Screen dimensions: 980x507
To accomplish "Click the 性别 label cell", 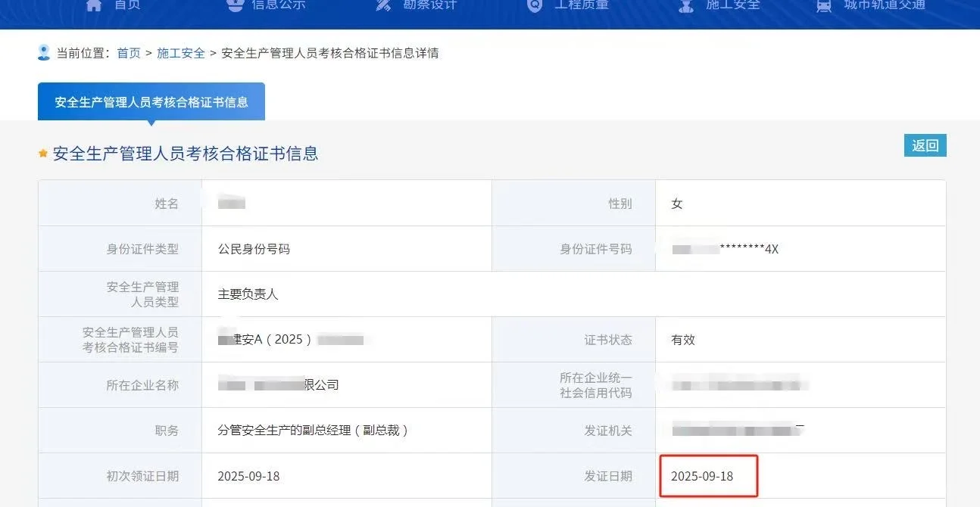I will point(573,203).
